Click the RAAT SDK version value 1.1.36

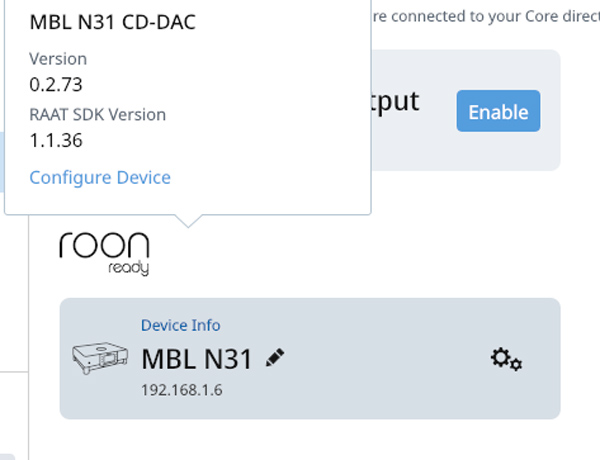(56, 139)
